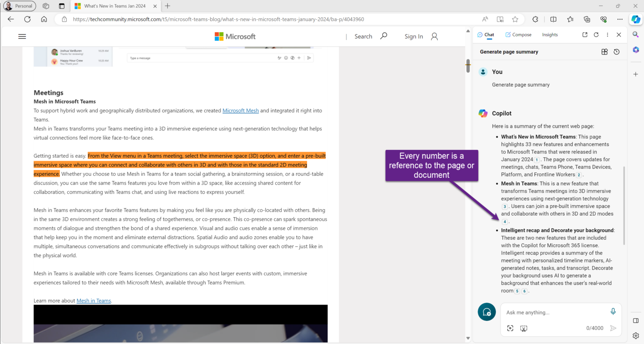Open the Microsoft Mesh hyperlink
The height and width of the screenshot is (344, 644).
(x=240, y=110)
